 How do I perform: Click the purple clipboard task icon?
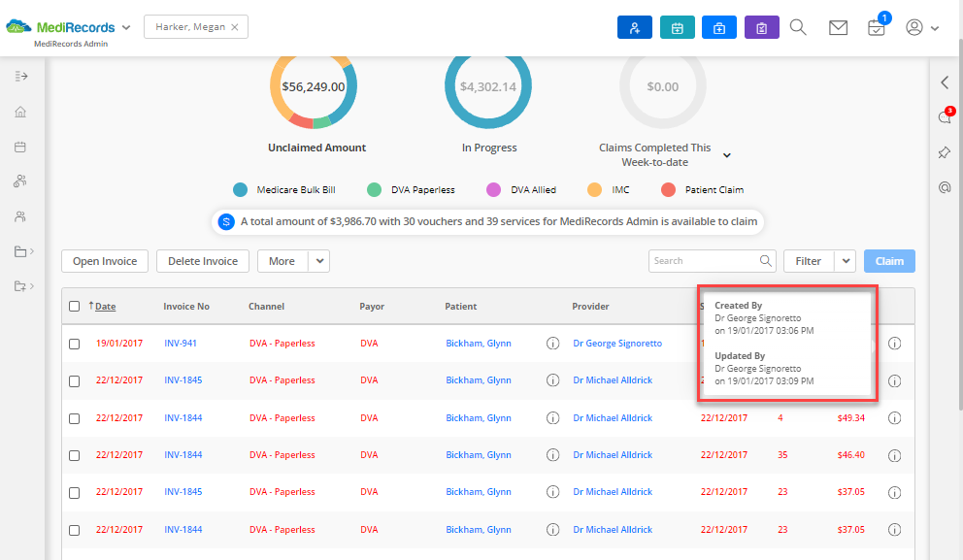(x=761, y=27)
